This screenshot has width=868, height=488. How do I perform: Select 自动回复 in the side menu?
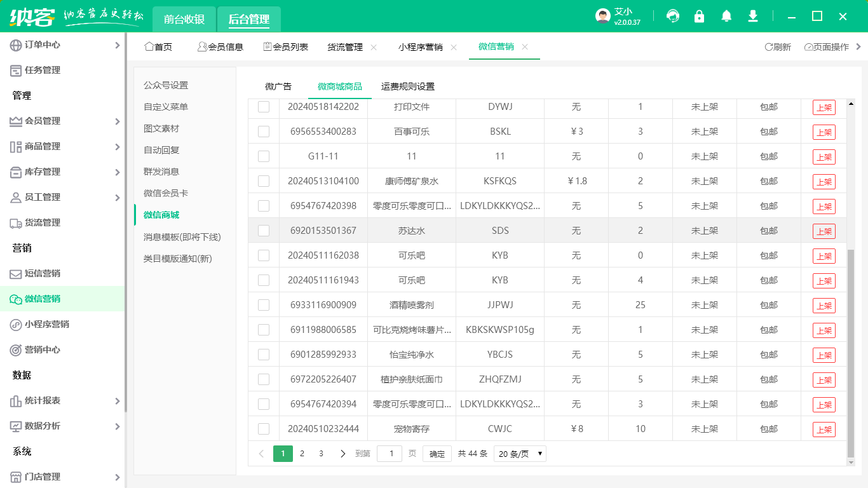click(x=161, y=150)
